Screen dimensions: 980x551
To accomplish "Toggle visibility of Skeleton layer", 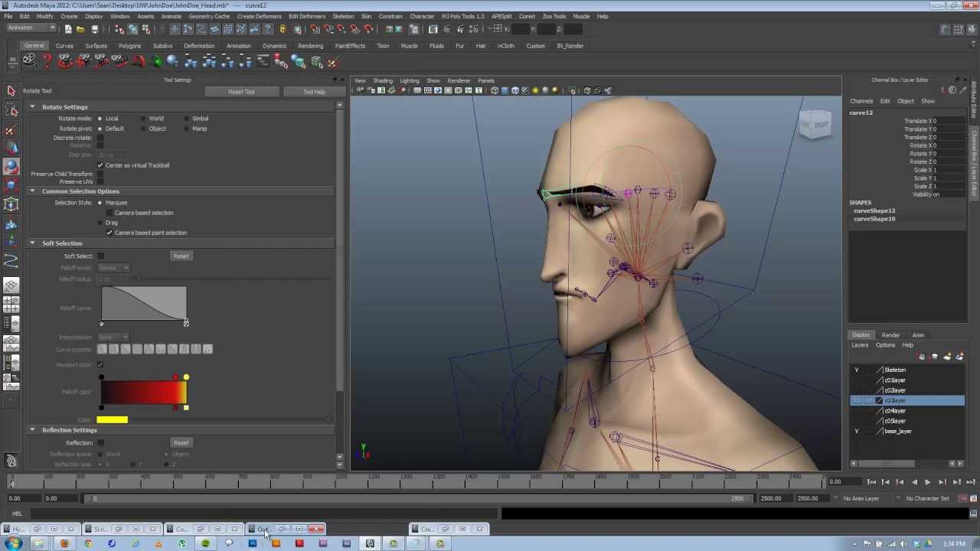I will click(857, 370).
